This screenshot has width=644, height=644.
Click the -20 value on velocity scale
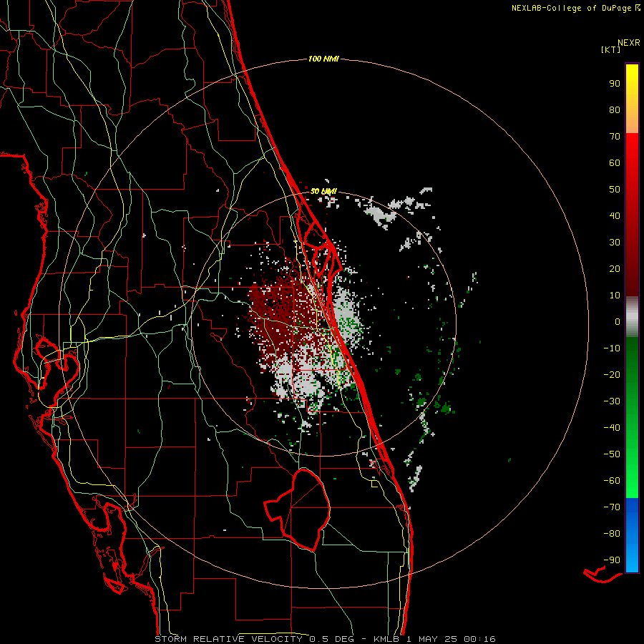coord(612,375)
